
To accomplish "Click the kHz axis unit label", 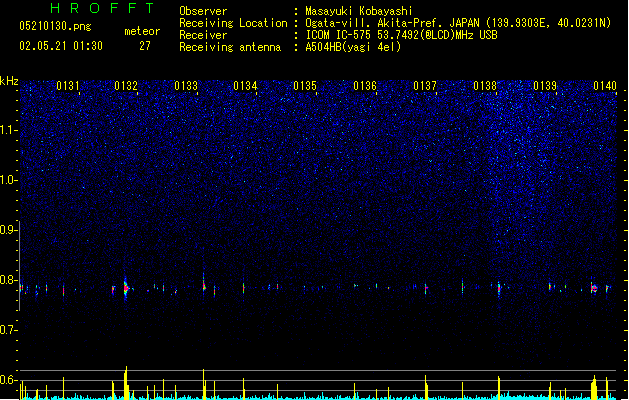I will click(9, 81).
